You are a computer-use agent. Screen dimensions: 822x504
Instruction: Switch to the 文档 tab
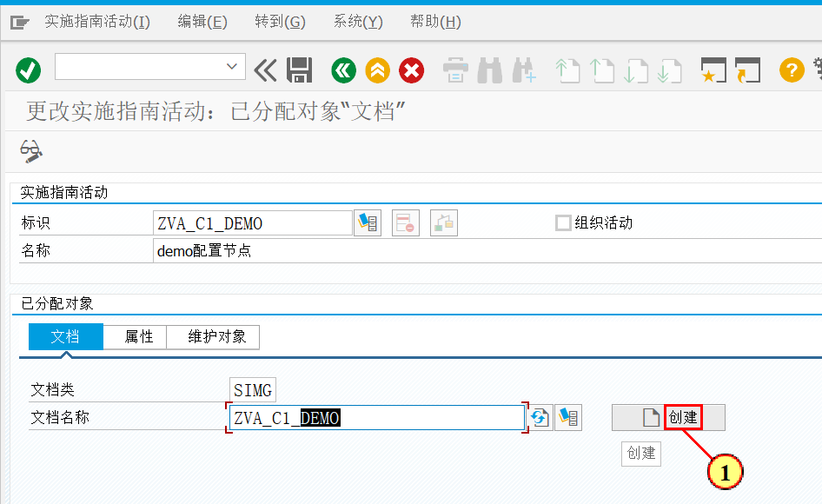pyautogui.click(x=65, y=336)
